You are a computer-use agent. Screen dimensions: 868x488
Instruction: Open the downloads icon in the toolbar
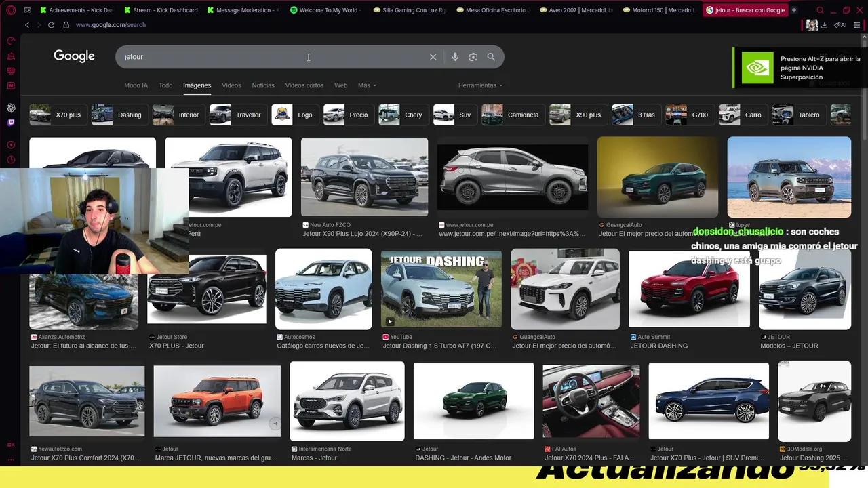(x=824, y=25)
